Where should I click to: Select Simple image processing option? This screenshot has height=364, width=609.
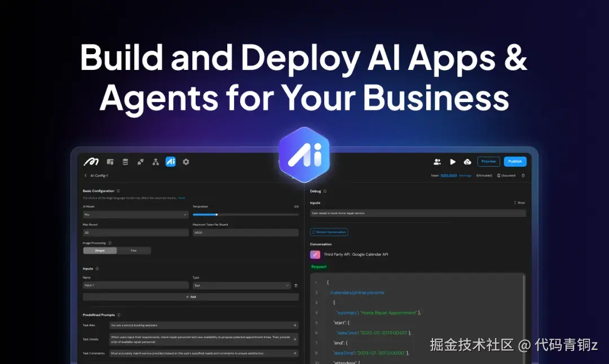[100, 251]
